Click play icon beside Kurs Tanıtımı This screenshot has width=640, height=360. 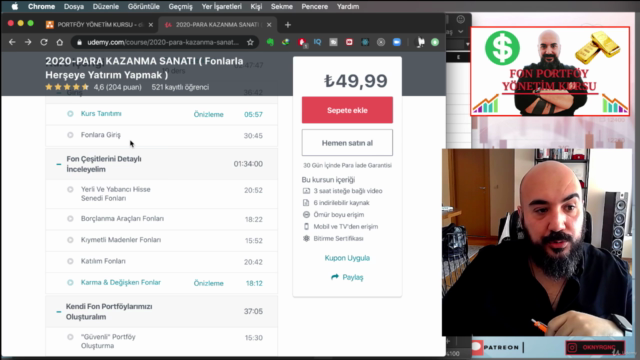pyautogui.click(x=70, y=114)
